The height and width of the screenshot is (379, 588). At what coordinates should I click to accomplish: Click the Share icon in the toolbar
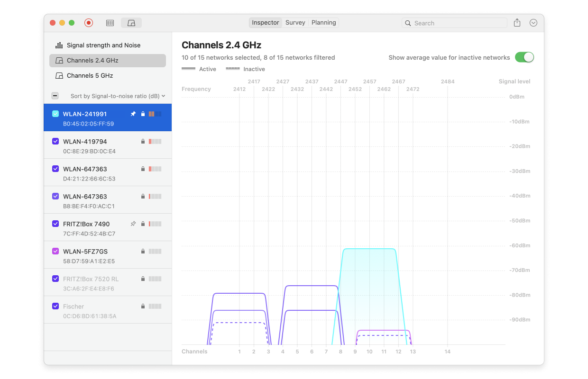pyautogui.click(x=517, y=22)
